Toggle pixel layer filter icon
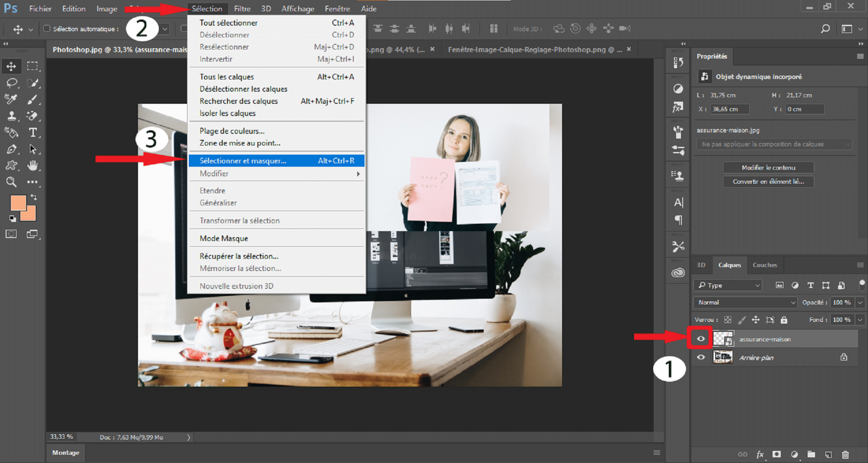The height and width of the screenshot is (463, 868). coord(779,285)
